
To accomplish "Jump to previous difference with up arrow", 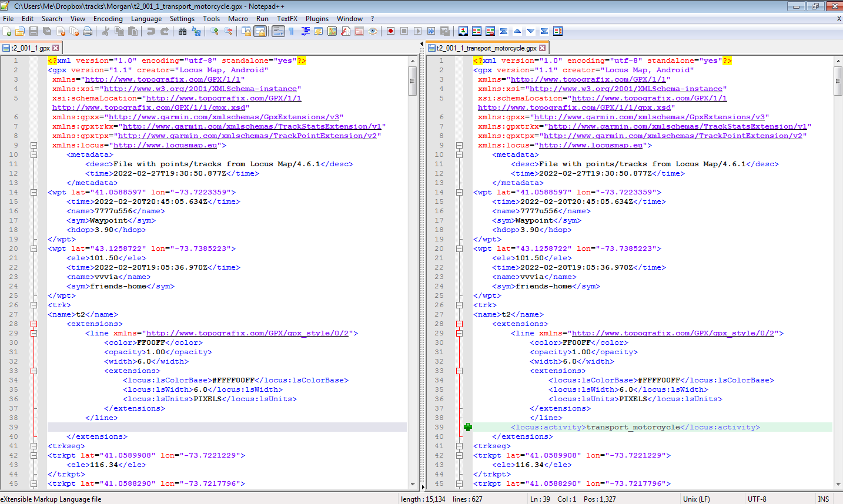I will click(x=517, y=31).
